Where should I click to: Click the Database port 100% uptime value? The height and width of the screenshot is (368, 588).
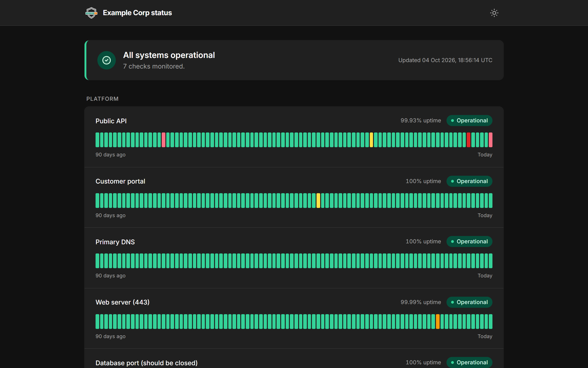coord(423,362)
